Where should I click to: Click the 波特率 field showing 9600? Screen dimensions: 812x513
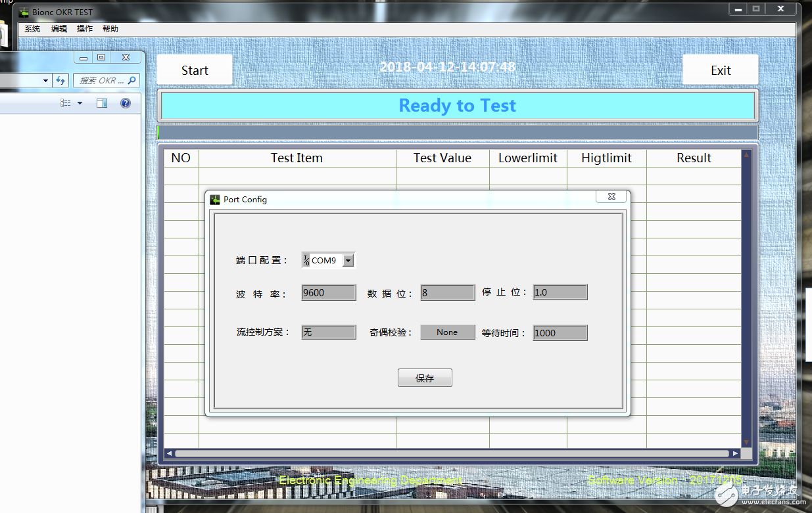coord(329,292)
